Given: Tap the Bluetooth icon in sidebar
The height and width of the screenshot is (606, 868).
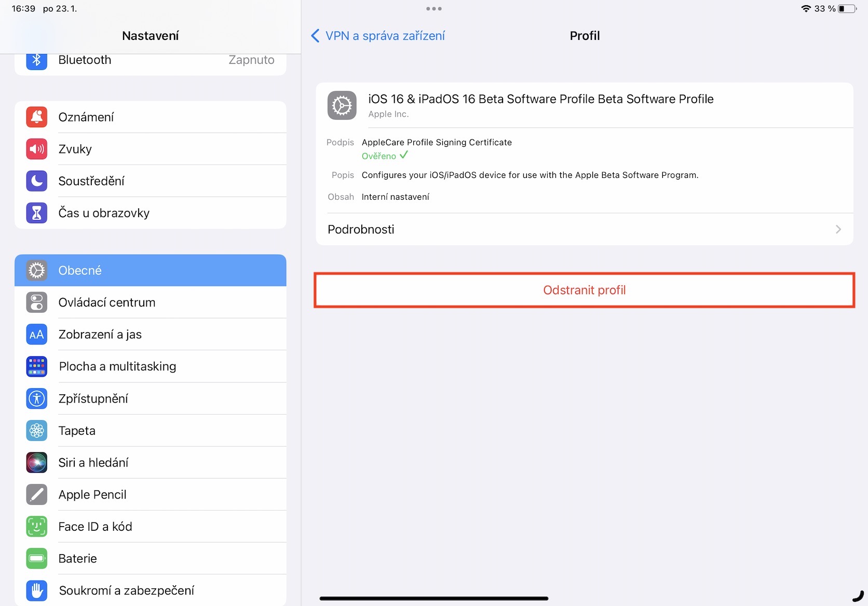Looking at the screenshot, I should pyautogui.click(x=37, y=60).
